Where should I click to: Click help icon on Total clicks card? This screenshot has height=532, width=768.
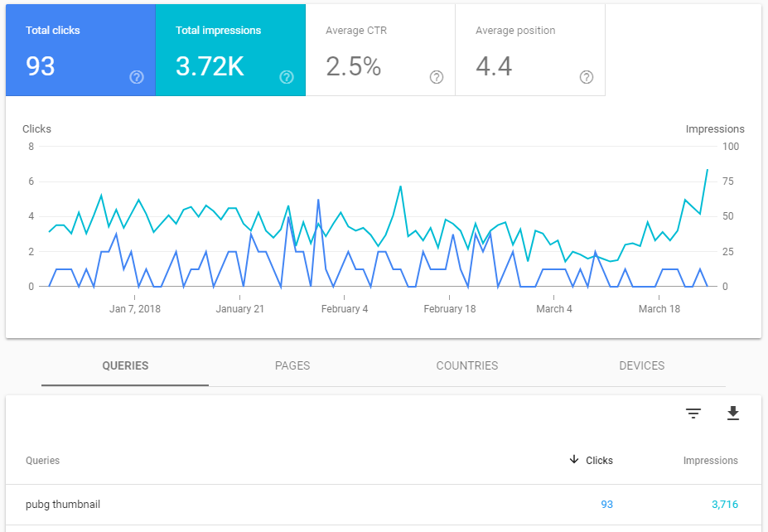click(137, 77)
